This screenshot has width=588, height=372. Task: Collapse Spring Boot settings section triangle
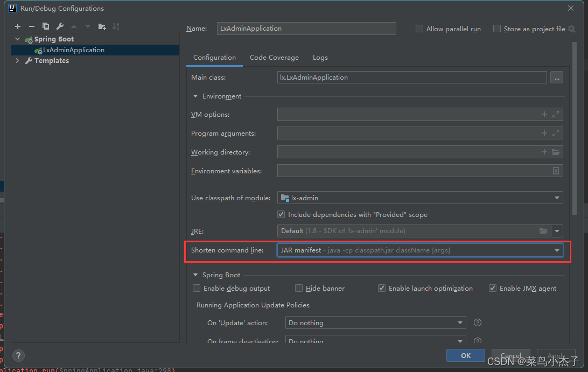(195, 275)
